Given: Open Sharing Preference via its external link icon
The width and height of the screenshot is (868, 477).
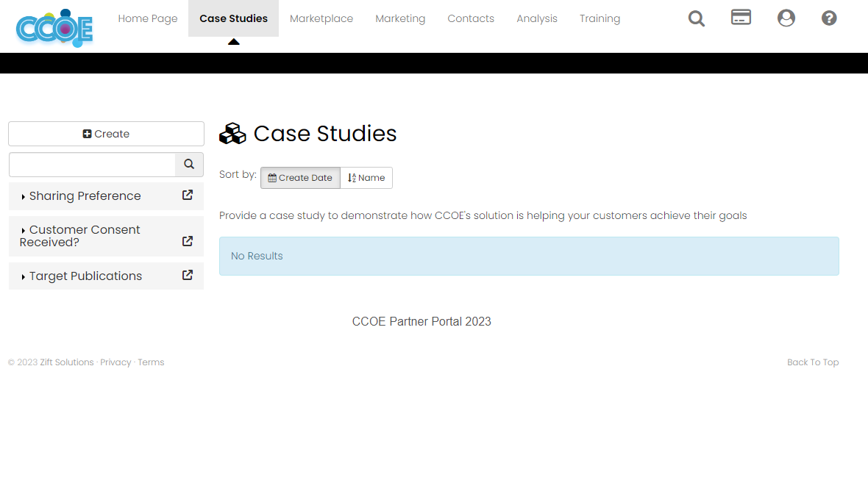Looking at the screenshot, I should [x=186, y=196].
